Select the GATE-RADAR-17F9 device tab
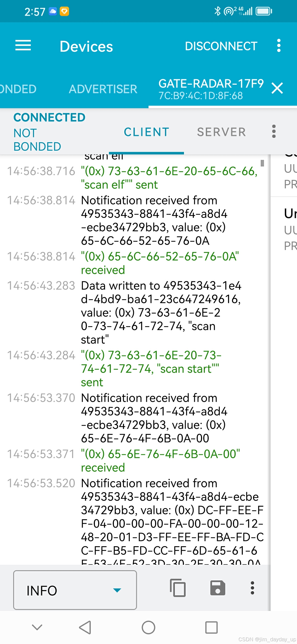This screenshot has width=297, height=644. click(x=211, y=89)
